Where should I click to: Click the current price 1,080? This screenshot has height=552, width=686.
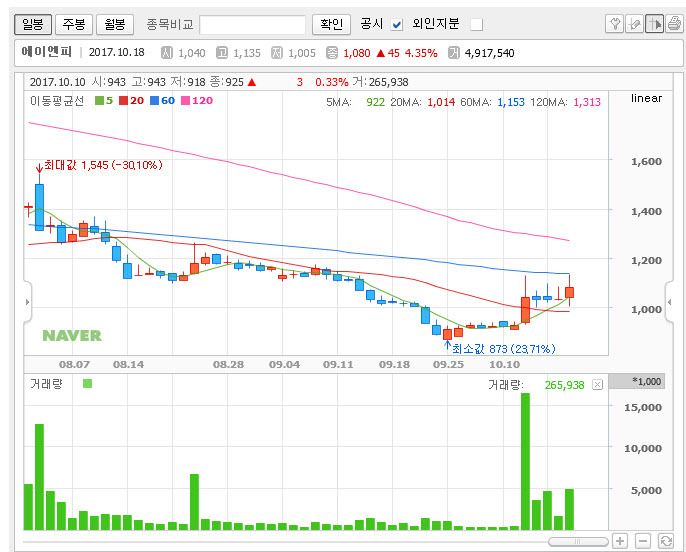pos(357,53)
